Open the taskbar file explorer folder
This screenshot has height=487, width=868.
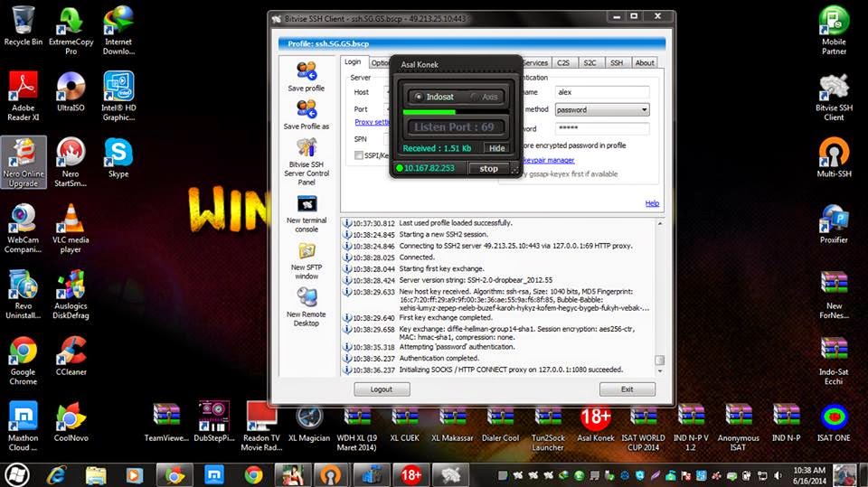coord(96,475)
